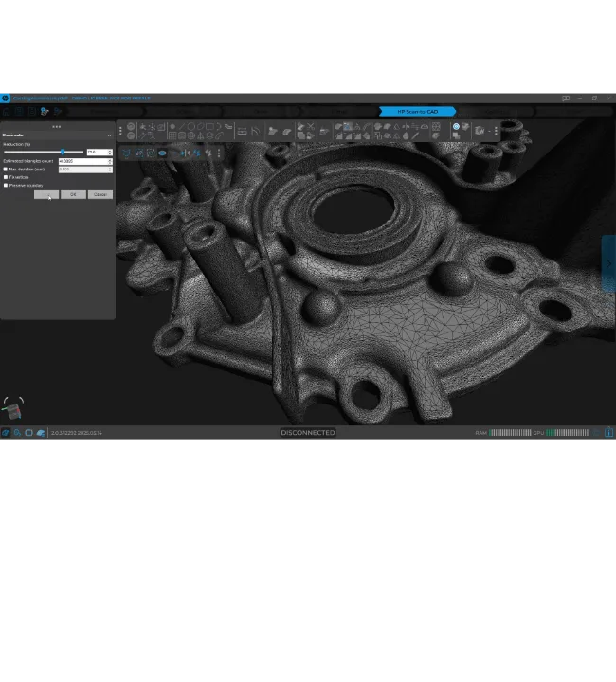Enable the Max deviation checkbox
The height and width of the screenshot is (682, 616).
(x=6, y=170)
